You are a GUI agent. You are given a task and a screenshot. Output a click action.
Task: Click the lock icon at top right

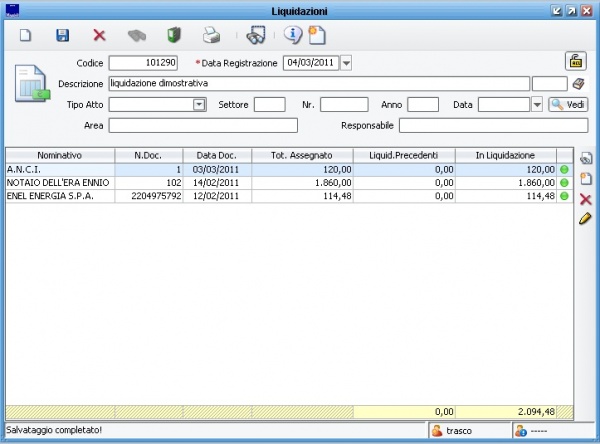[575, 61]
